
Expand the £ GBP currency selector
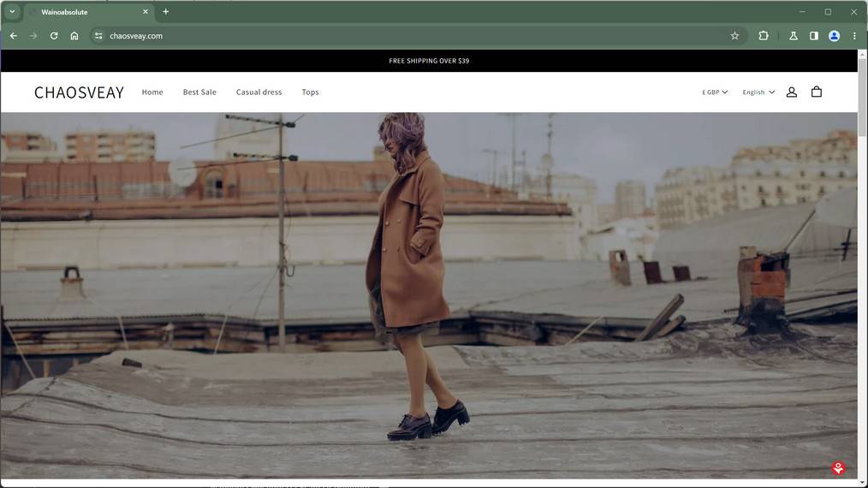(x=715, y=92)
